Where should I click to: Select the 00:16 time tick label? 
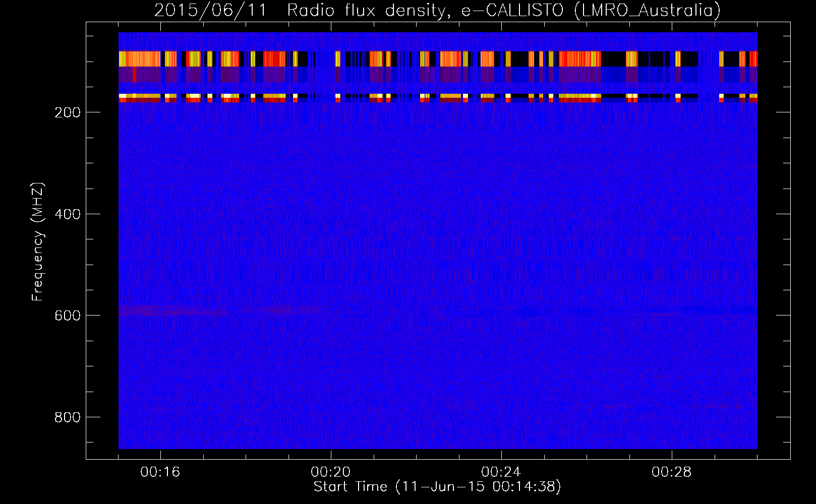160,472
